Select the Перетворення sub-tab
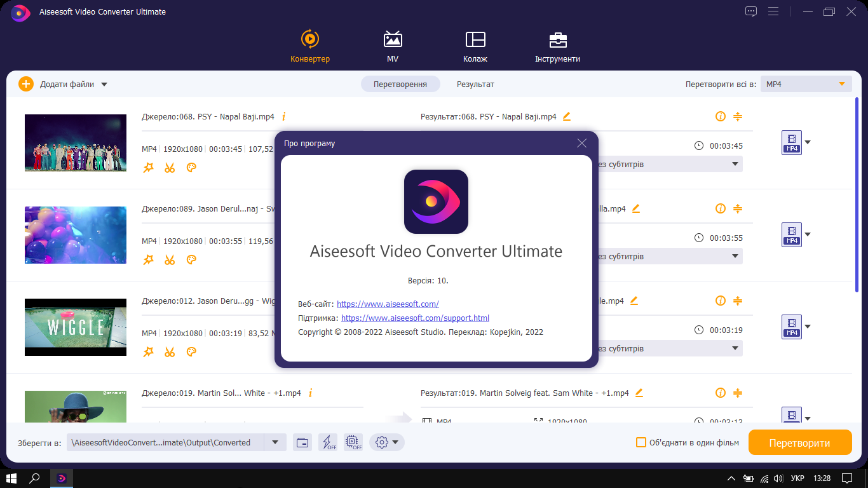Image resolution: width=868 pixels, height=488 pixels. point(400,84)
